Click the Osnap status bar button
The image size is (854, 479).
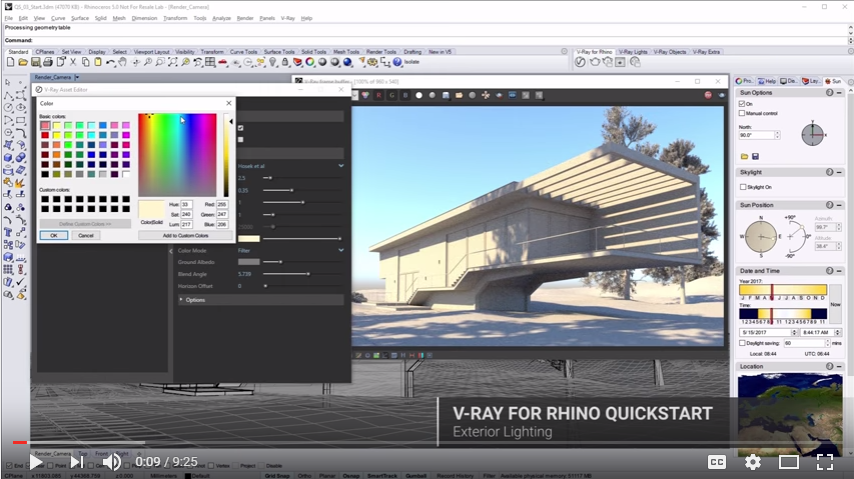coord(351,476)
